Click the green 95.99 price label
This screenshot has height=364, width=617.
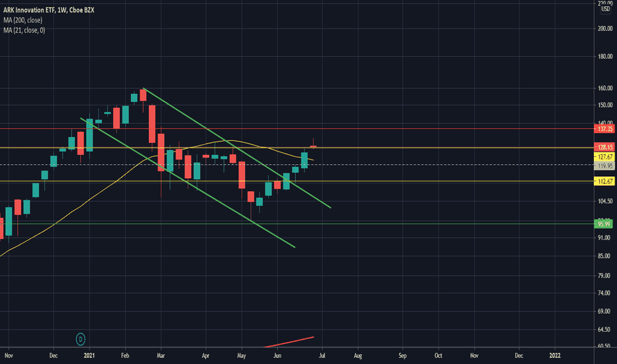[604, 224]
